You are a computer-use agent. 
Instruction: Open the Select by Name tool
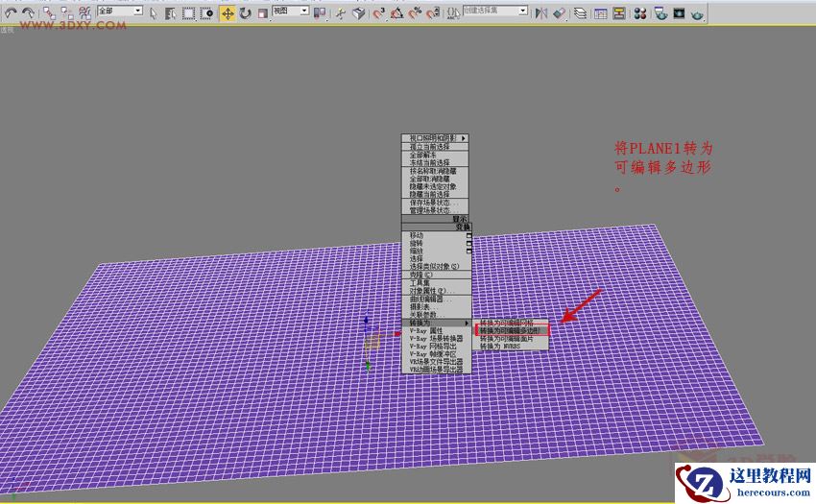170,13
